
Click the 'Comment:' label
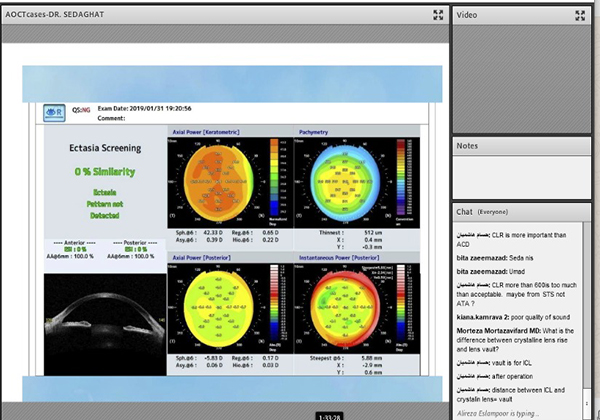coord(111,118)
